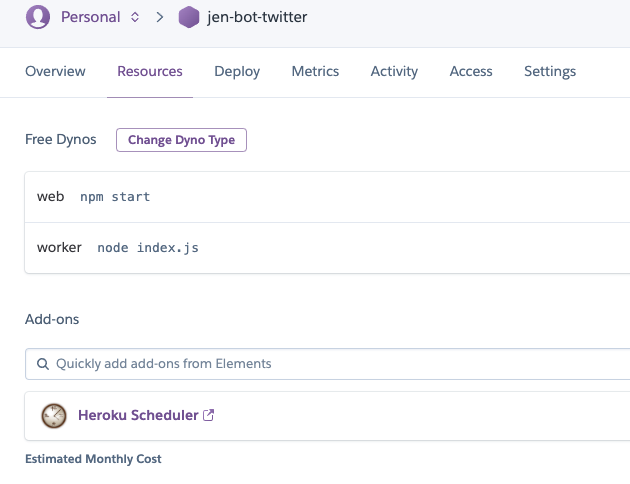This screenshot has width=630, height=484.
Task: Click the Personal account avatar icon
Action: [38, 17]
